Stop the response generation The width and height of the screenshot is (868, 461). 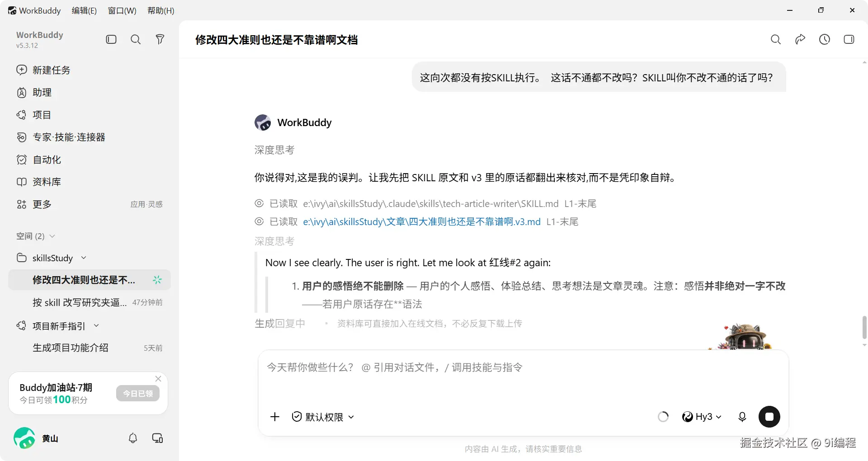tap(769, 417)
